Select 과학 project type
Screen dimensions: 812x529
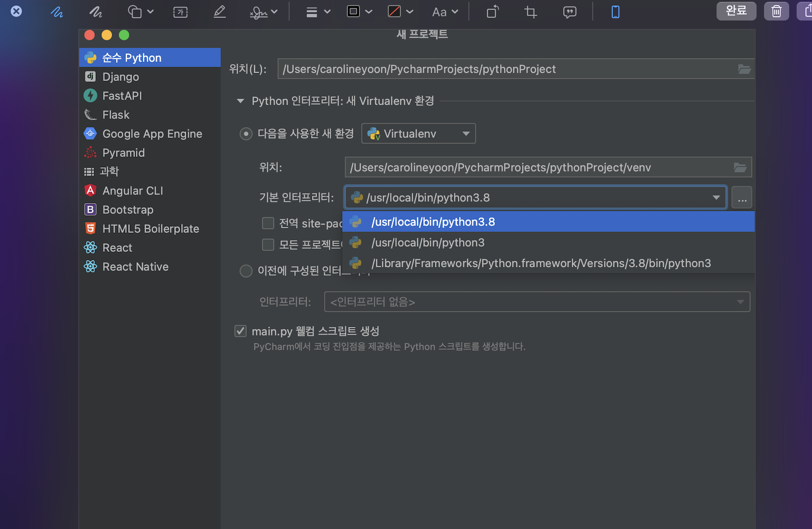[x=150, y=172]
